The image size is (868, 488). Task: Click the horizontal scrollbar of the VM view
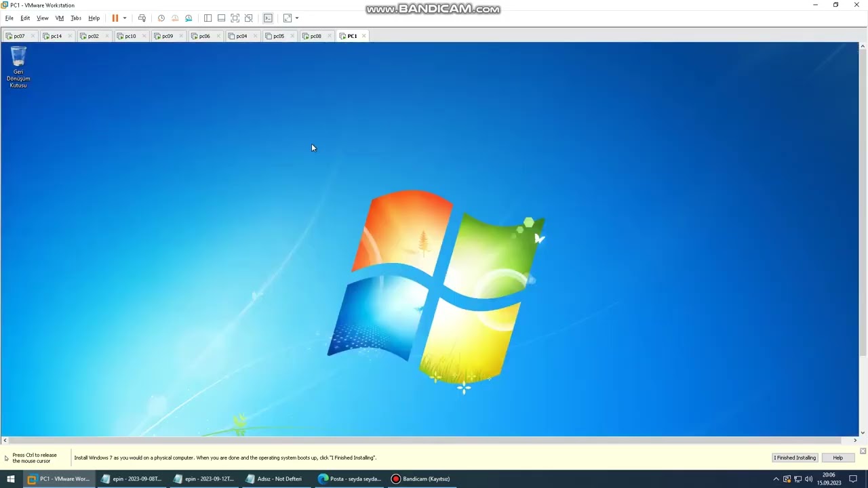click(430, 441)
